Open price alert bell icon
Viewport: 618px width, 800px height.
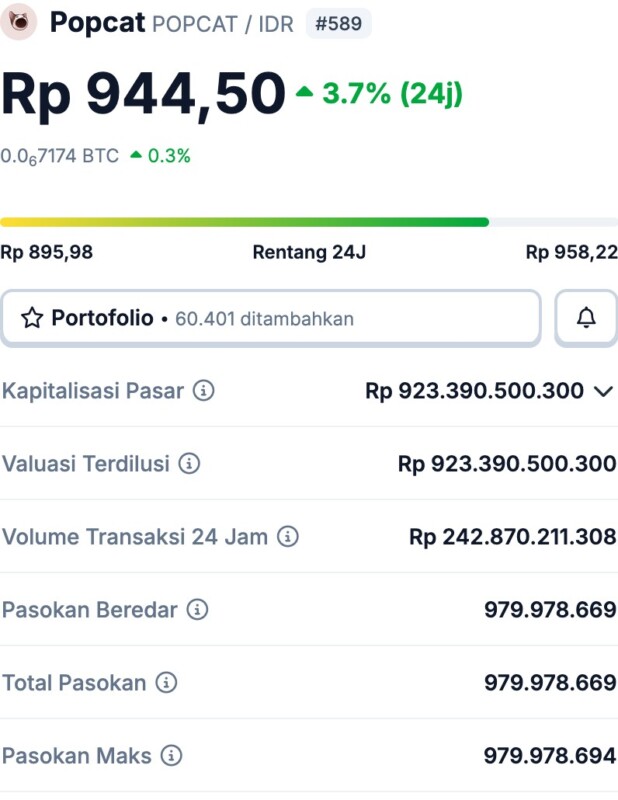[x=586, y=318]
